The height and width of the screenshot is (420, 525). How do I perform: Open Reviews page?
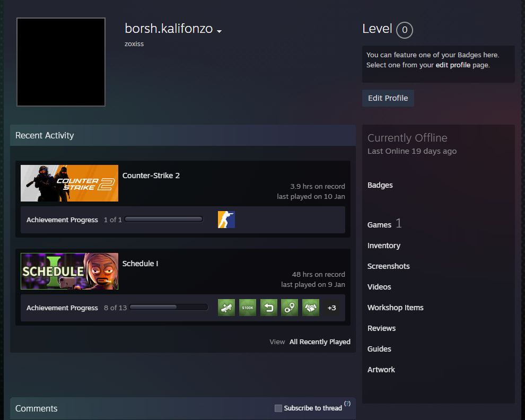click(381, 328)
